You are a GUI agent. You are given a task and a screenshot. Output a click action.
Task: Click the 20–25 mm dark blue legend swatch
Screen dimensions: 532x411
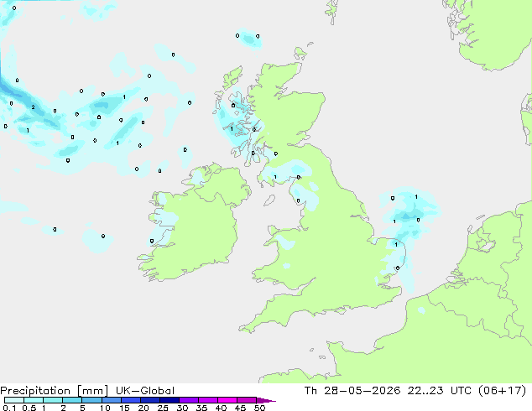pyautogui.click(x=149, y=400)
